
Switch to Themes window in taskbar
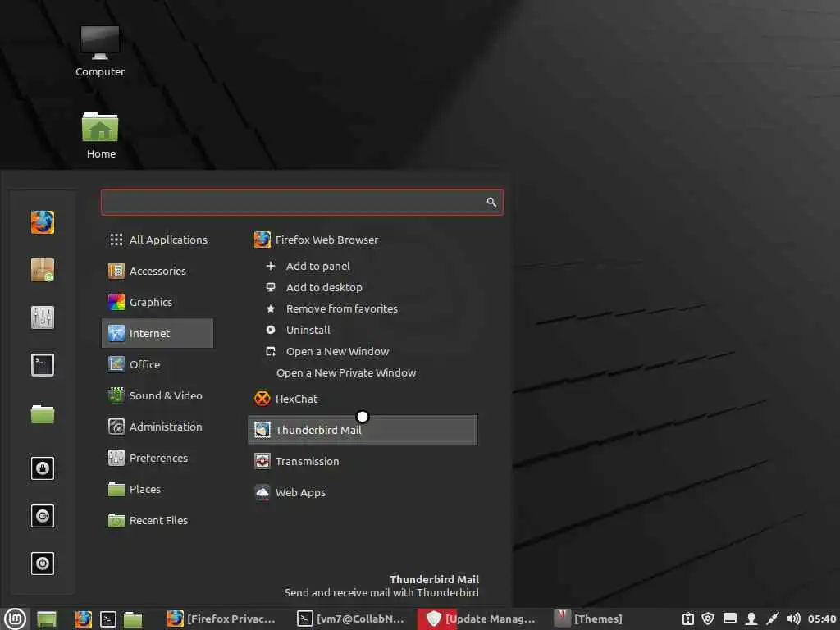[588, 619]
